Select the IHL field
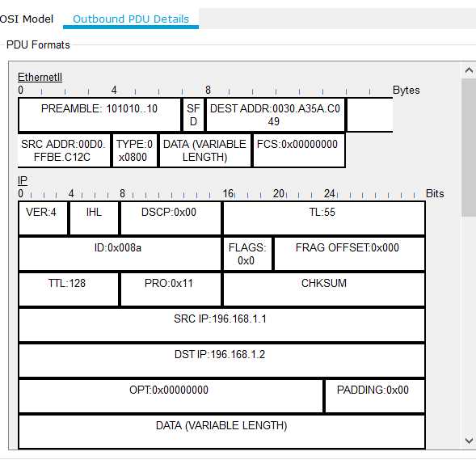Viewport: 476px width, 460px height. [94, 218]
